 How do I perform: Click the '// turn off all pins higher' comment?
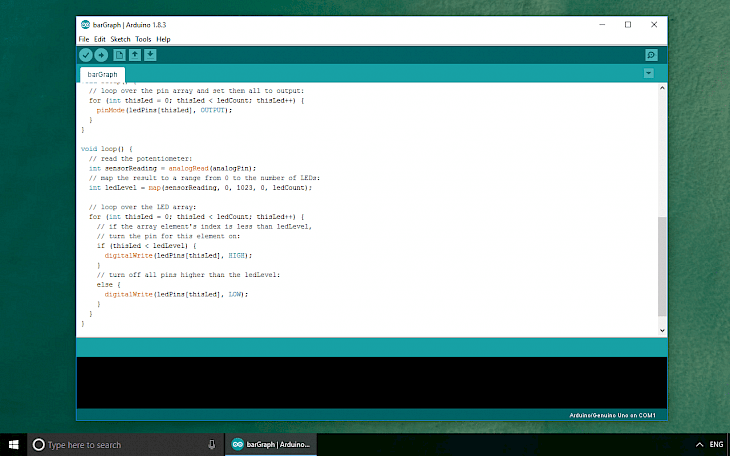(x=189, y=274)
